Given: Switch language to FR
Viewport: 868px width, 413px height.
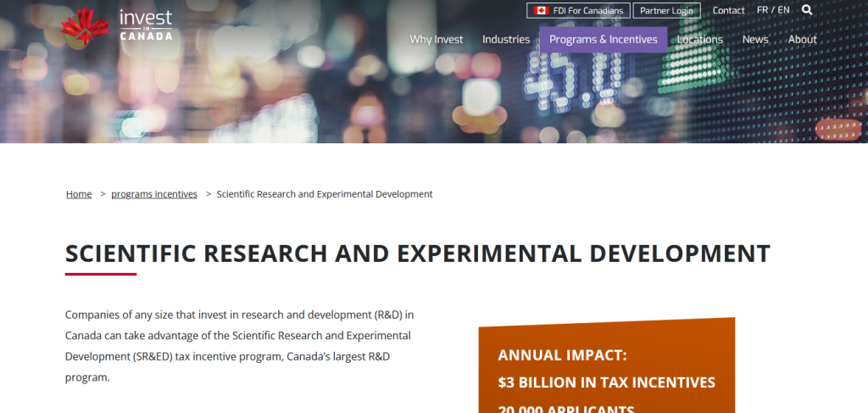Looking at the screenshot, I should click(762, 10).
